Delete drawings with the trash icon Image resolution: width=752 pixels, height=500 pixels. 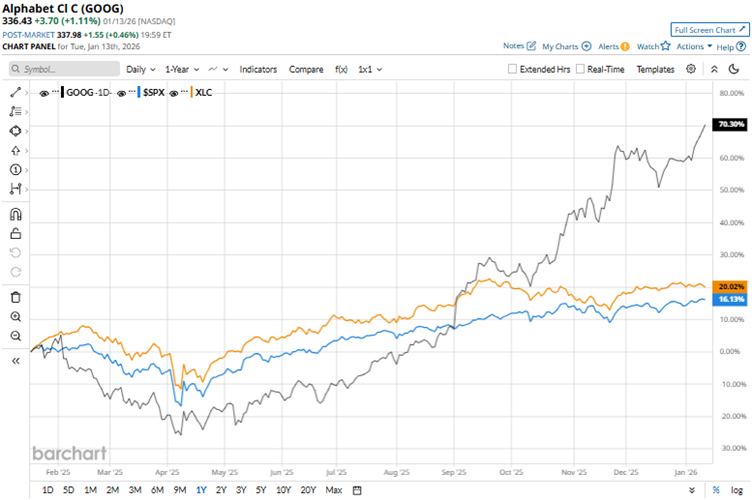[15, 297]
